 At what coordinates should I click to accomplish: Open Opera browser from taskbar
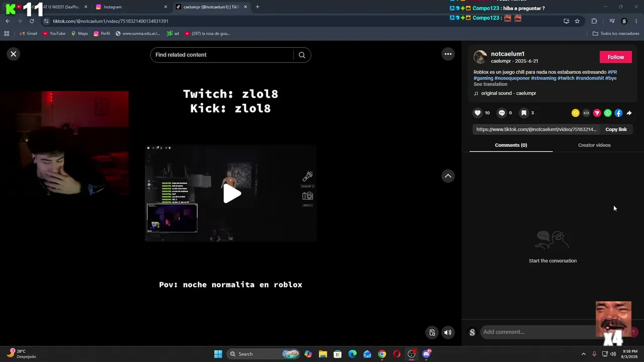click(x=396, y=354)
